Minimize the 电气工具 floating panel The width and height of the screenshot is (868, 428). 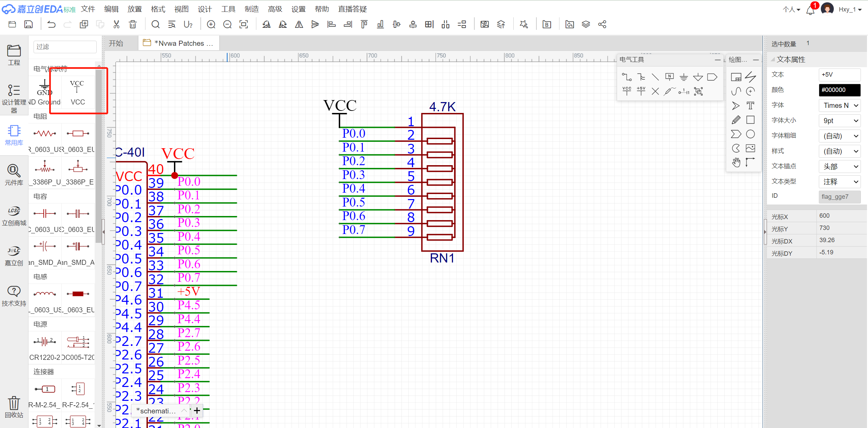click(x=717, y=60)
